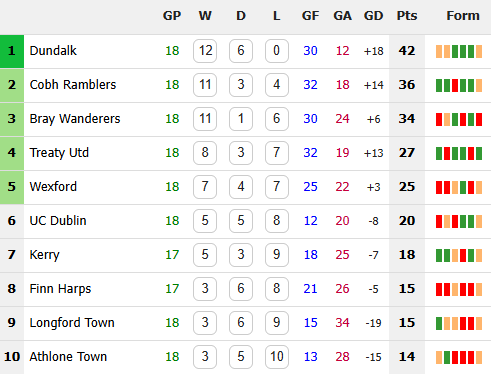
Task: Click the green rank 1 position badge
Action: pyautogui.click(x=12, y=51)
